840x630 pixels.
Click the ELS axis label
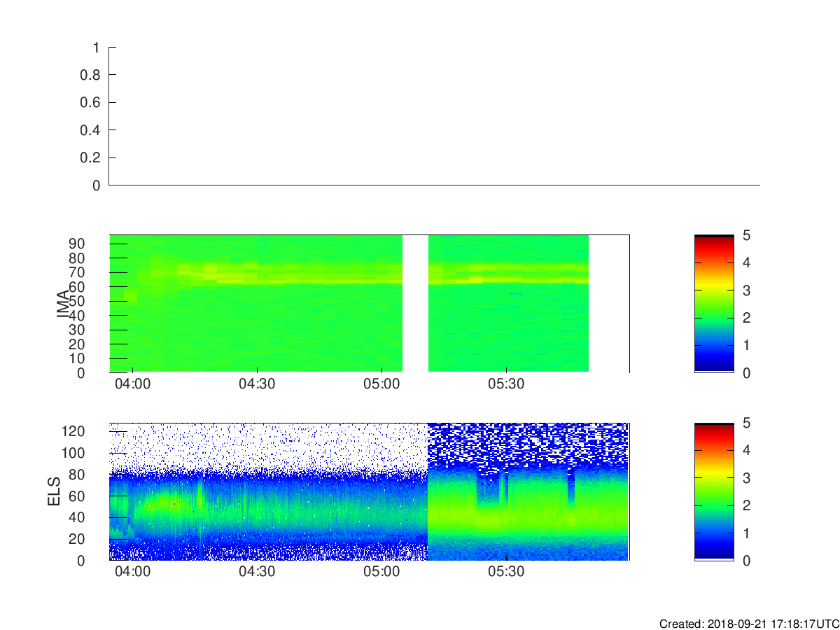coord(55,491)
